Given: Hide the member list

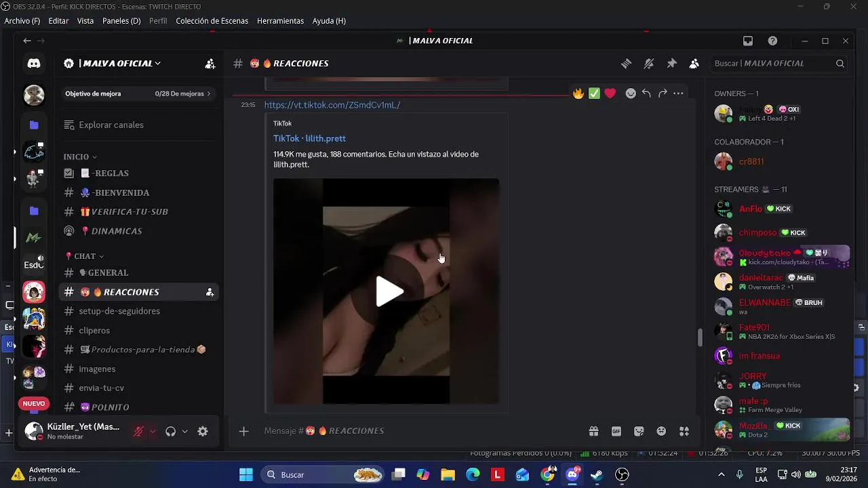Looking at the screenshot, I should (x=694, y=64).
